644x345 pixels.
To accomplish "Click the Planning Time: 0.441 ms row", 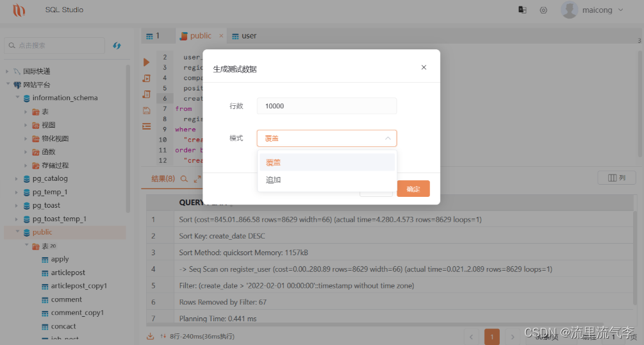I will [x=390, y=318].
